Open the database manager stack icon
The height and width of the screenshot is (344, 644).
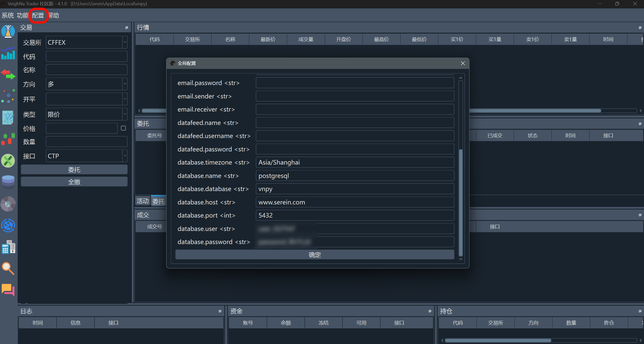tap(8, 182)
